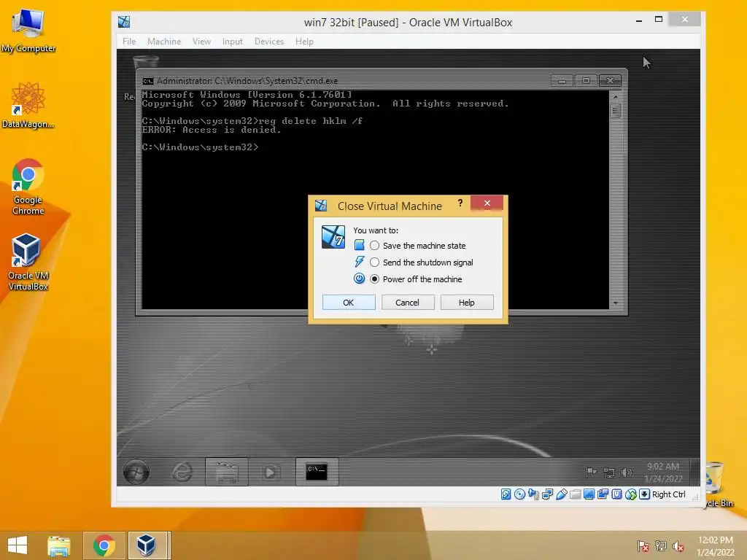The height and width of the screenshot is (560, 747).
Task: Click the CPU virtualization status icon
Action: [x=616, y=494]
